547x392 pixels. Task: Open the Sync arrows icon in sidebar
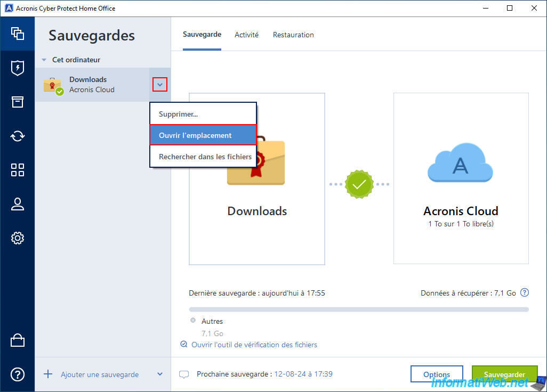(x=18, y=136)
